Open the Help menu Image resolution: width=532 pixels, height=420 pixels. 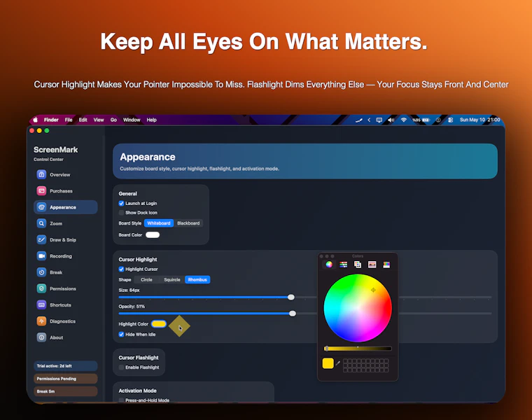pyautogui.click(x=152, y=120)
